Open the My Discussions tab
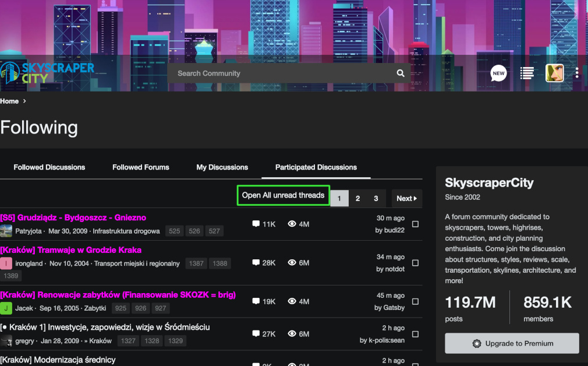 click(x=222, y=167)
